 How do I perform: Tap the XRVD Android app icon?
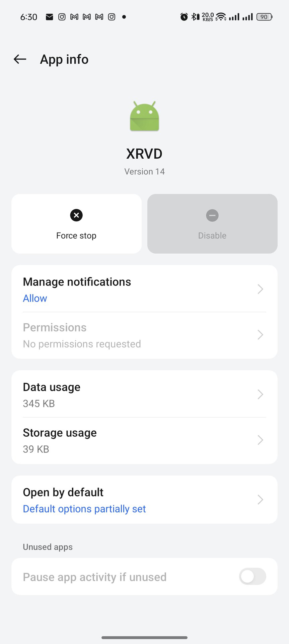(144, 116)
